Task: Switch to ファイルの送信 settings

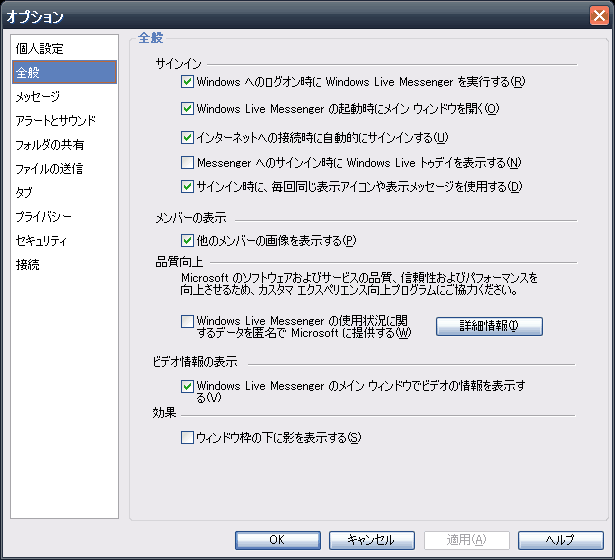Action: [64, 169]
